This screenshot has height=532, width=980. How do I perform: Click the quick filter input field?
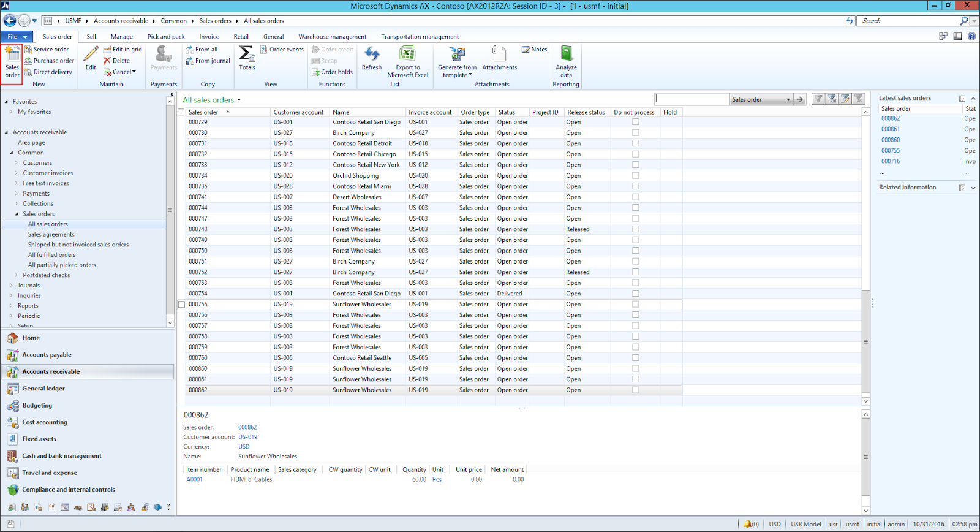(x=692, y=99)
